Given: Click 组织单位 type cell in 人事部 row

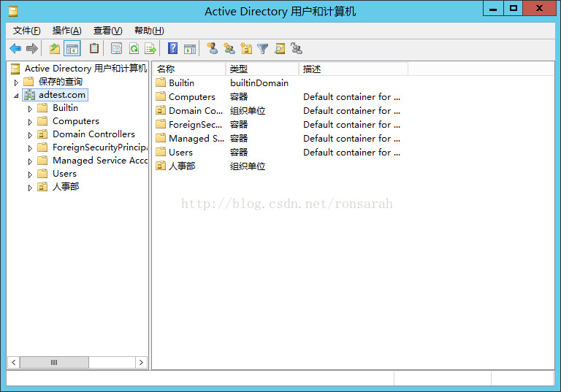Looking at the screenshot, I should pyautogui.click(x=248, y=166).
